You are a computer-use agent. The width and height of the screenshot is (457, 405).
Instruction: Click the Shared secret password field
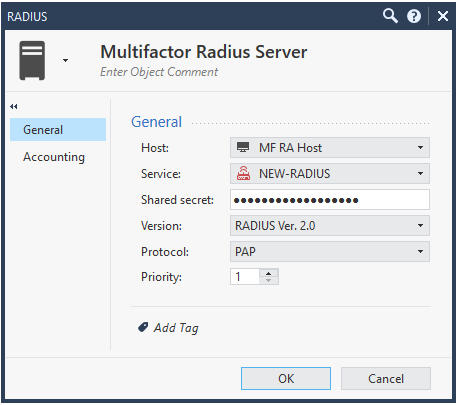(x=330, y=200)
